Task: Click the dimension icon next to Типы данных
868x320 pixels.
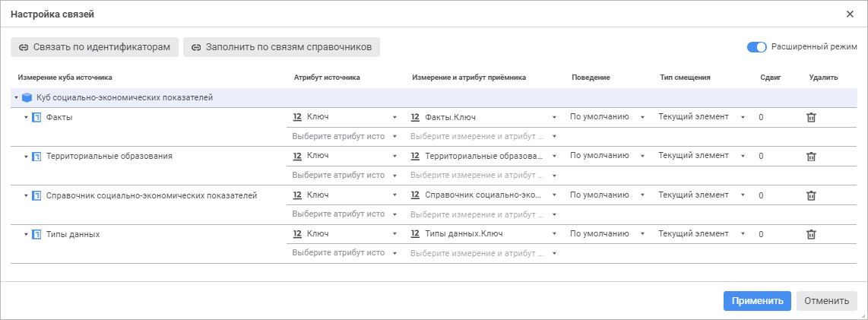Action: coord(36,235)
